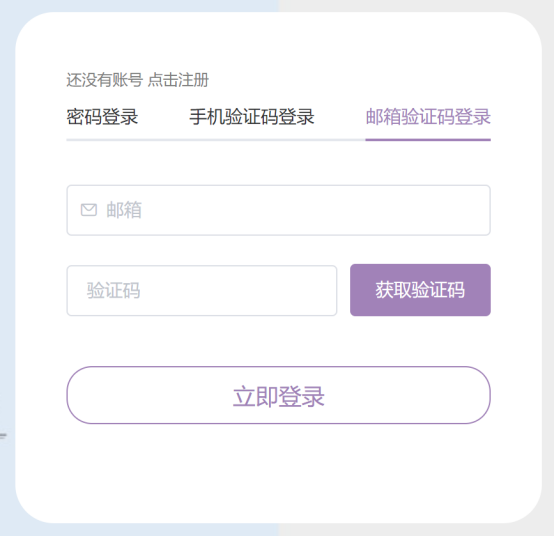Switch to 密码登录 tab
554x536 pixels.
[102, 117]
